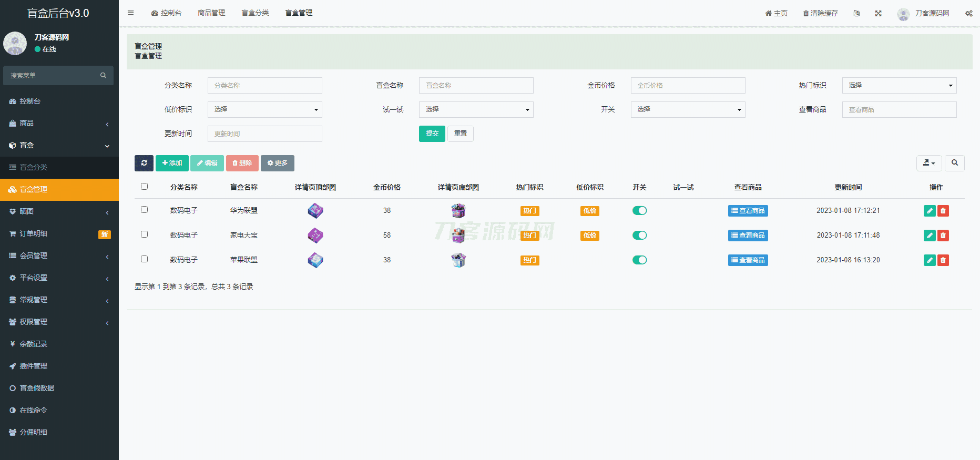
Task: Open the settings gears icon at top right
Action: 968,13
